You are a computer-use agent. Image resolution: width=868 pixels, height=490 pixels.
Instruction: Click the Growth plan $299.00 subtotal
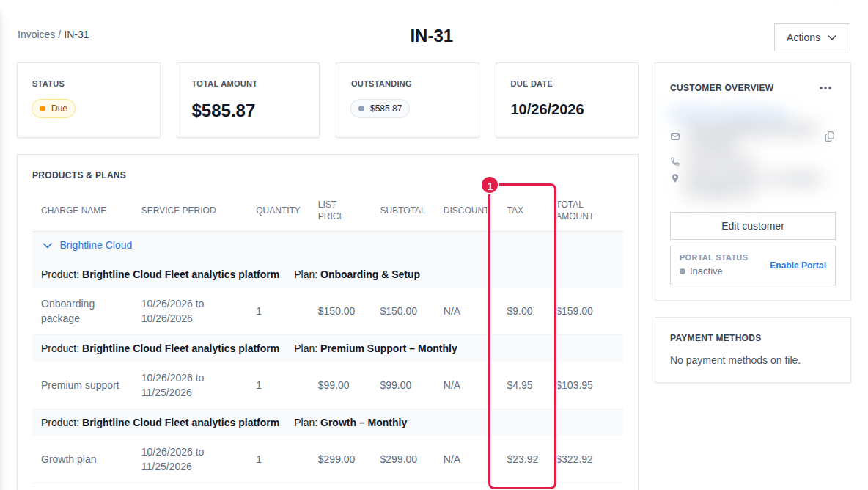click(398, 459)
